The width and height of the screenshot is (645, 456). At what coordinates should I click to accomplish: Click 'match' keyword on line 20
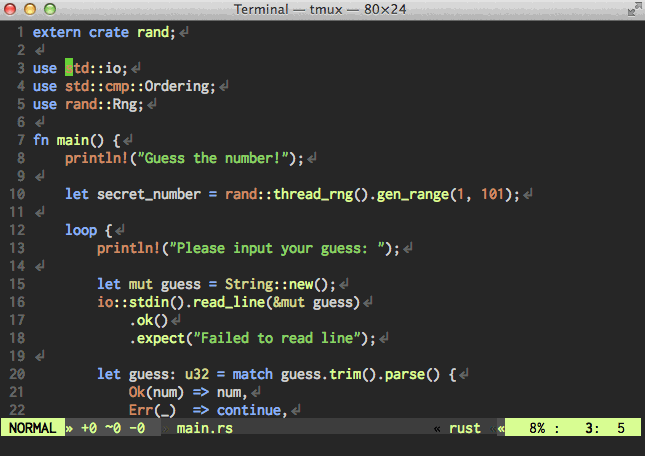(x=253, y=374)
